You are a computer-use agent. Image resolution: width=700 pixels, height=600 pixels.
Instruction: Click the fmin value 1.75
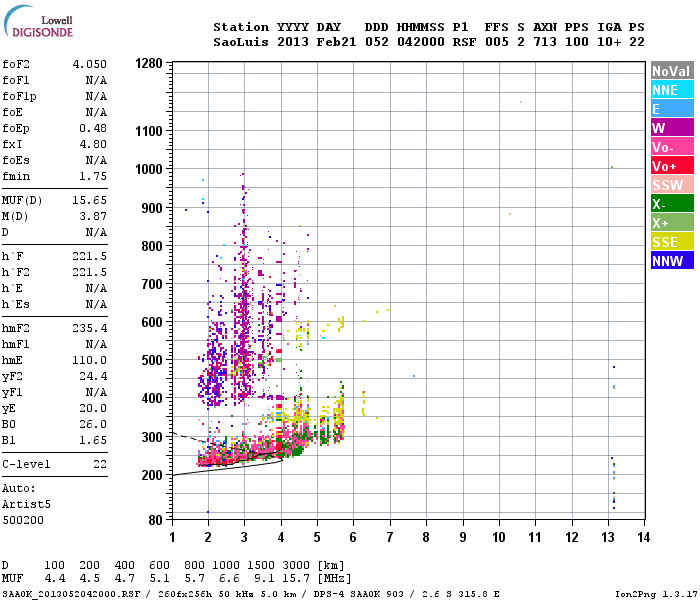point(93,176)
